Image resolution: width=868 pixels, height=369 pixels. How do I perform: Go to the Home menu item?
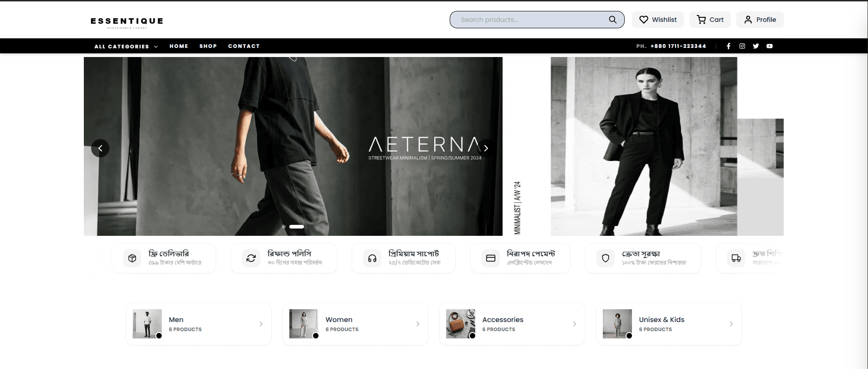click(x=179, y=46)
